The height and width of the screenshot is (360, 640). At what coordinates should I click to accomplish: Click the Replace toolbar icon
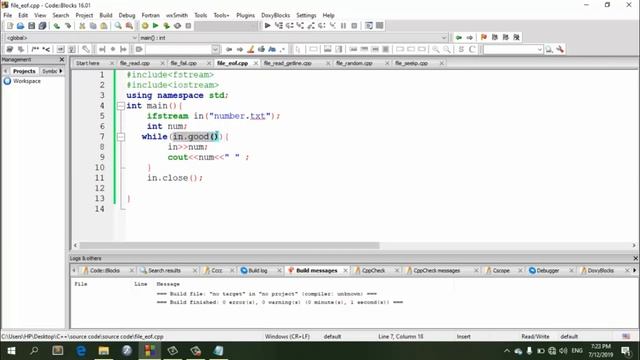click(129, 26)
